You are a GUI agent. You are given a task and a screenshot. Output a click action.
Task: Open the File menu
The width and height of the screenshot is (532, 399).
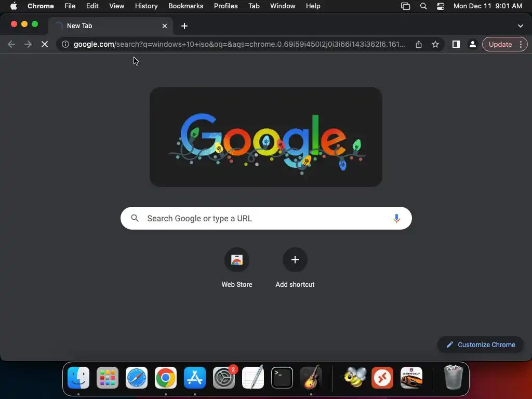(70, 6)
